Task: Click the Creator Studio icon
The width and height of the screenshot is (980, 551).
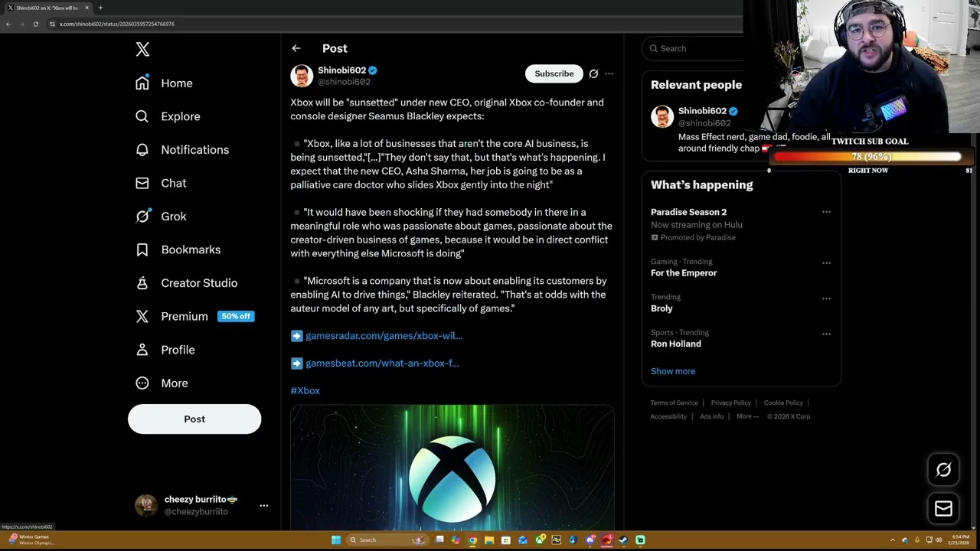Action: [x=142, y=283]
